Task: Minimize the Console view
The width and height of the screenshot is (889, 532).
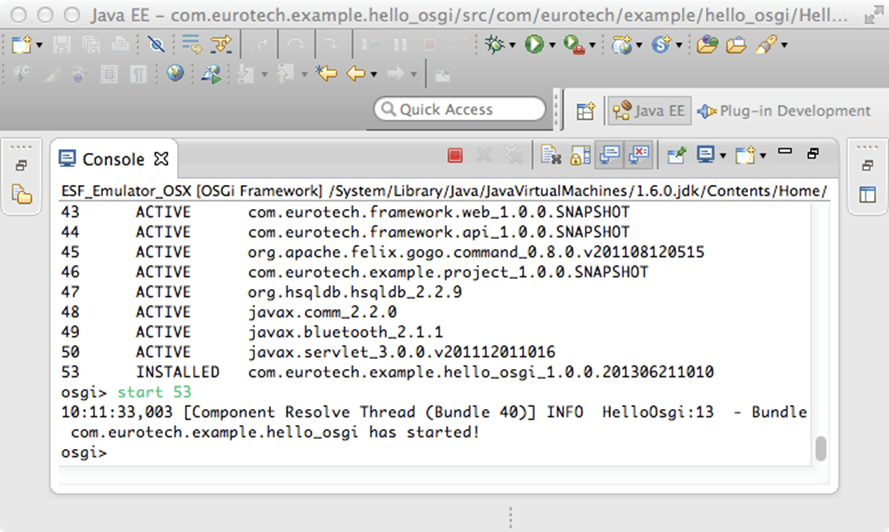Action: tap(785, 151)
